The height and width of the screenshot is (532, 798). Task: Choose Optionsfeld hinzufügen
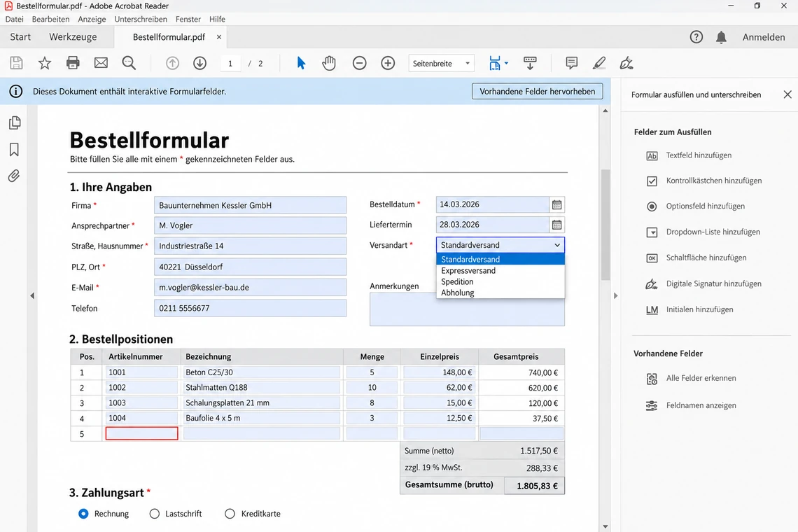[x=696, y=206]
